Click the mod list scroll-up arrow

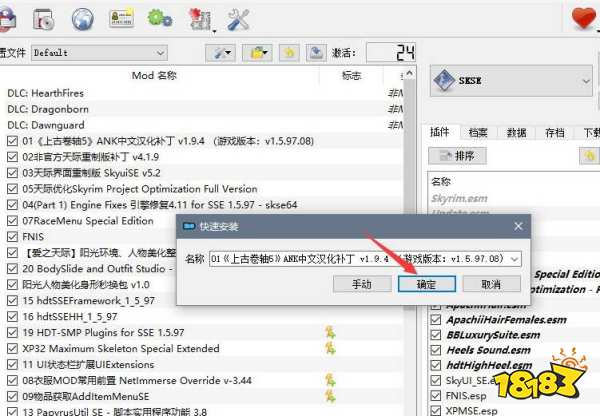pos(410,73)
